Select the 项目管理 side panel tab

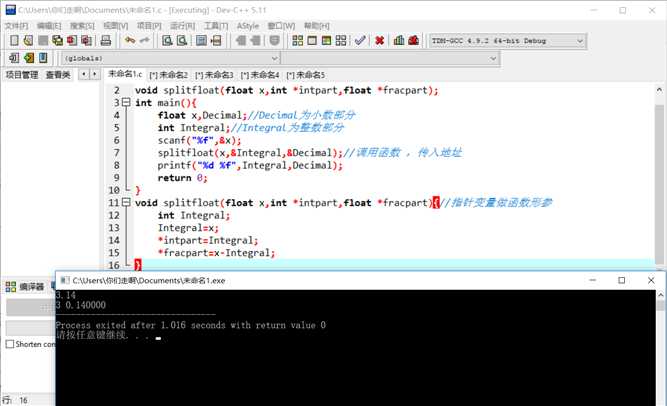(22, 75)
